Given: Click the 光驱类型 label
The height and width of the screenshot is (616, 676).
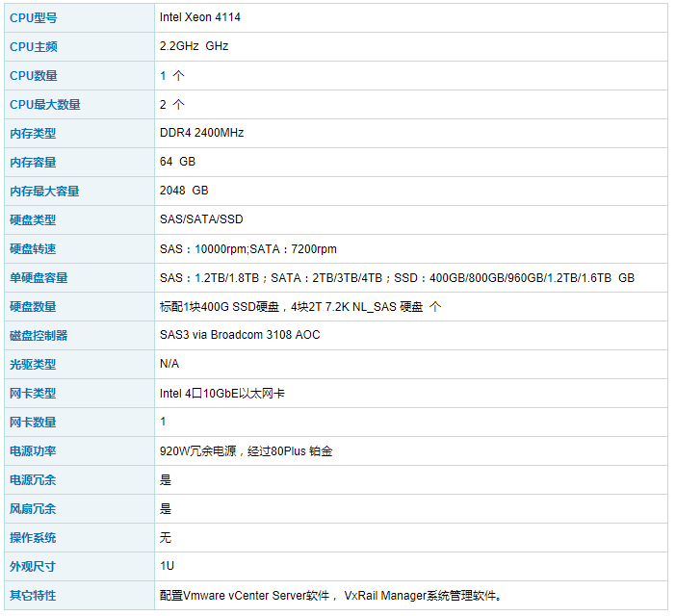Looking at the screenshot, I should point(34,364).
